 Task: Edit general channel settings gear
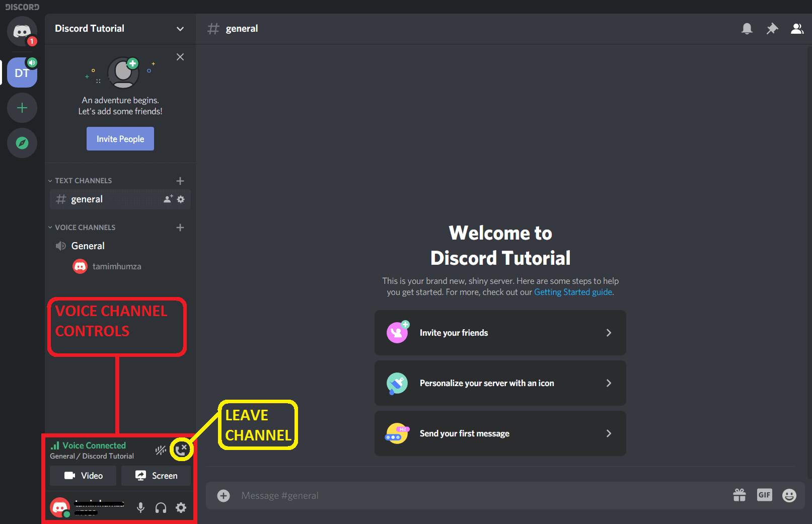181,199
